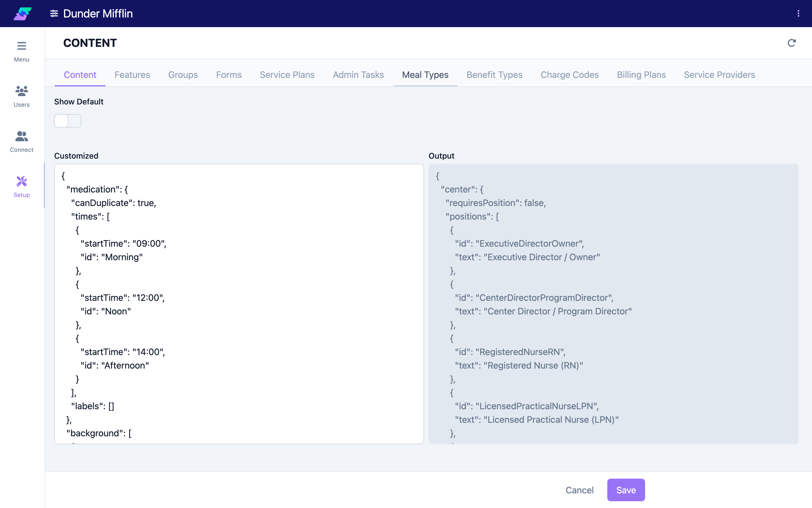Click the Dunder Mifflin organization title

(x=98, y=14)
